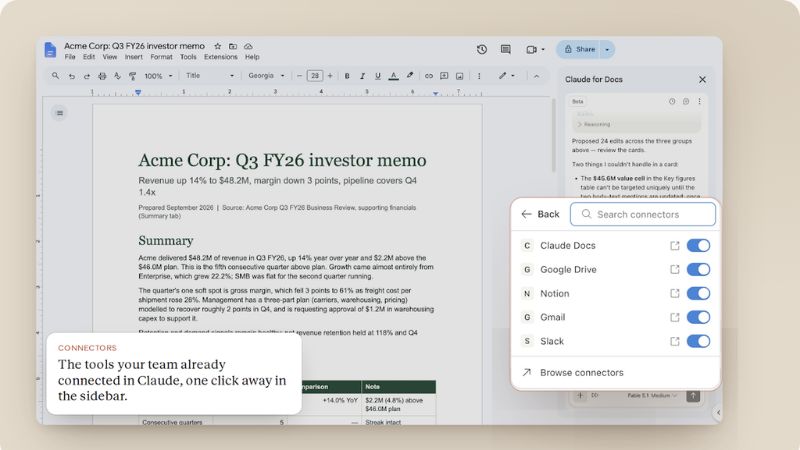
Task: Print the document
Action: click(102, 76)
